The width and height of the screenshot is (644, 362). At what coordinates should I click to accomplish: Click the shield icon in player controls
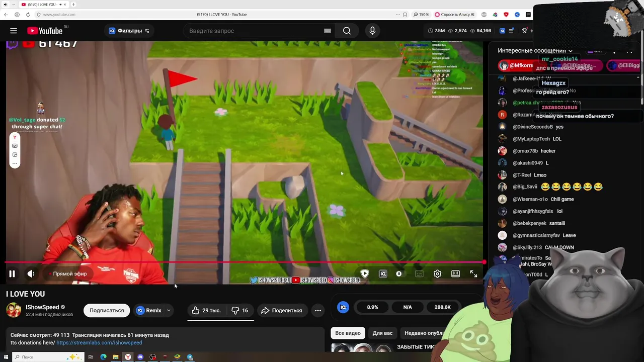[x=365, y=274]
